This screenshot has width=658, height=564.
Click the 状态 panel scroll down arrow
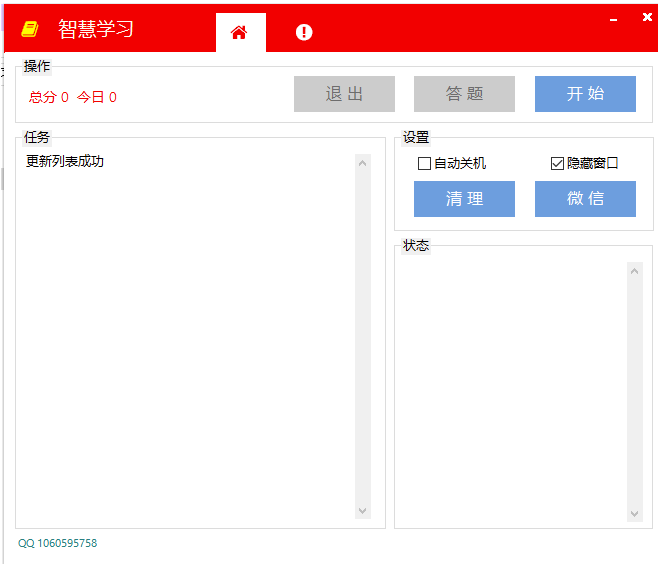pyautogui.click(x=634, y=513)
